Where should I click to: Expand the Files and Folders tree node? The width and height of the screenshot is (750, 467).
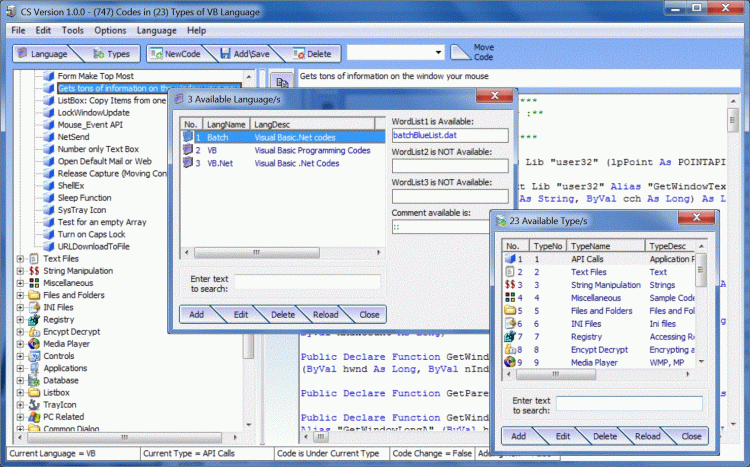(20, 295)
